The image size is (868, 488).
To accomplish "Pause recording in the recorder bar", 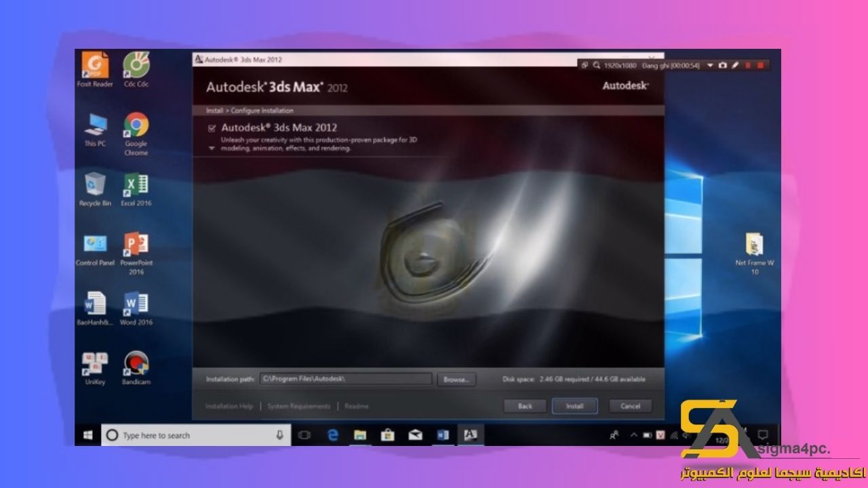I will click(x=748, y=65).
